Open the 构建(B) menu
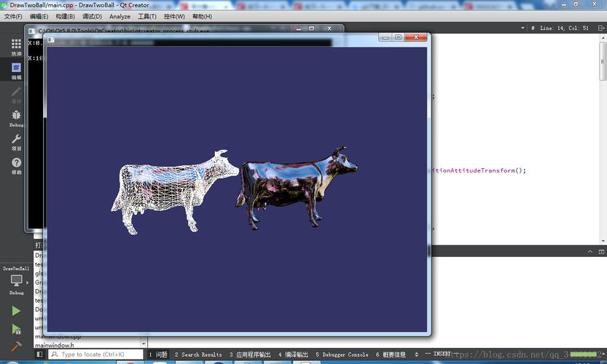 coord(65,16)
